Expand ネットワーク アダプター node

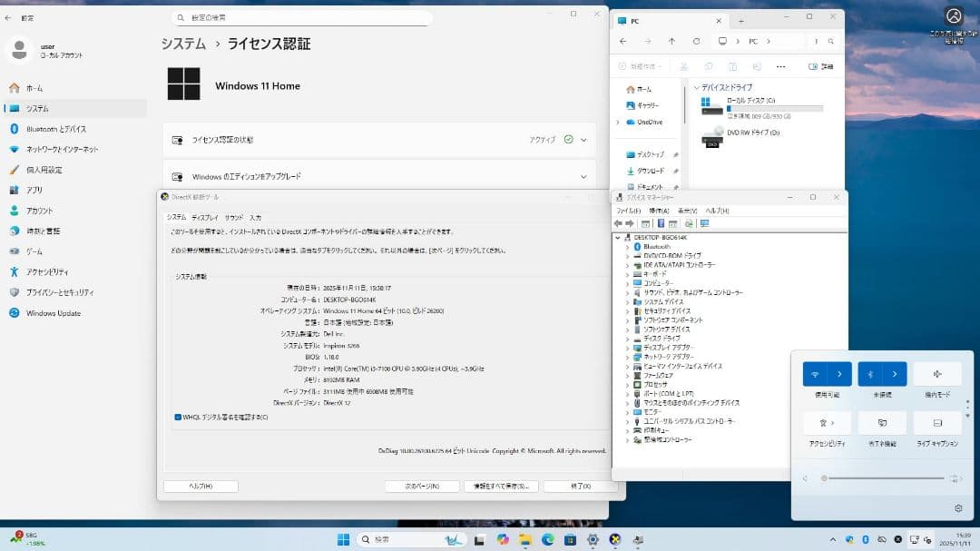coord(628,357)
